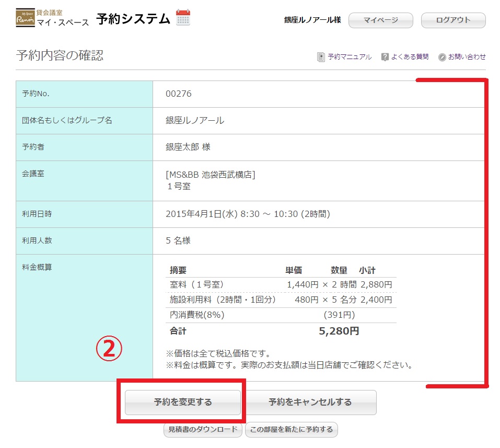Click the 予約内容の確認 page heading
This screenshot has height=448, width=500.
click(x=60, y=55)
